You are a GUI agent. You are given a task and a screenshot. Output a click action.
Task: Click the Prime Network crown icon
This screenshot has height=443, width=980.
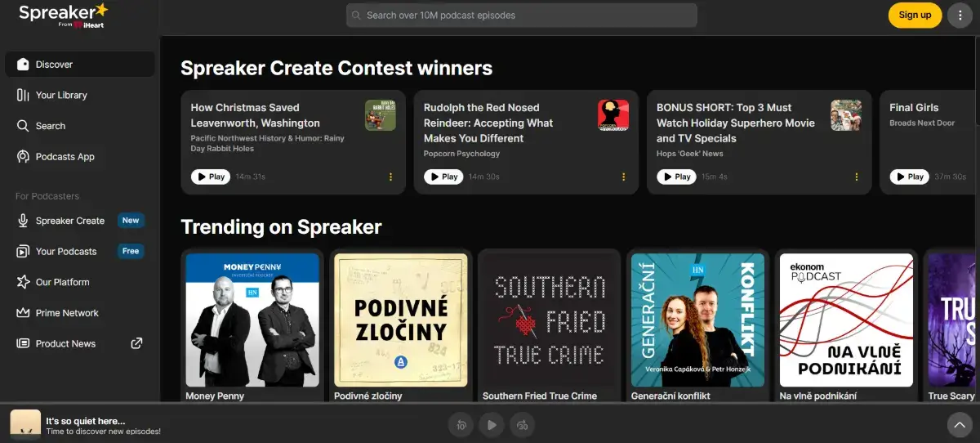[23, 313]
